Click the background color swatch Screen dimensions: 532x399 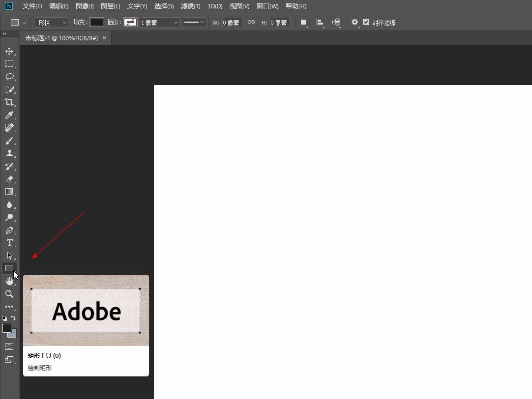tap(14, 335)
